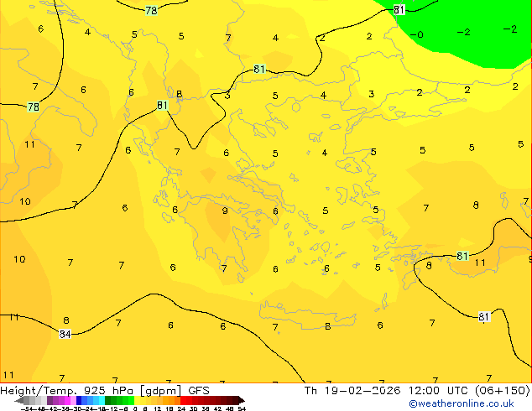The width and height of the screenshot is (532, 411).
Task: Click the '84' height contour label
Action: pyautogui.click(x=65, y=334)
